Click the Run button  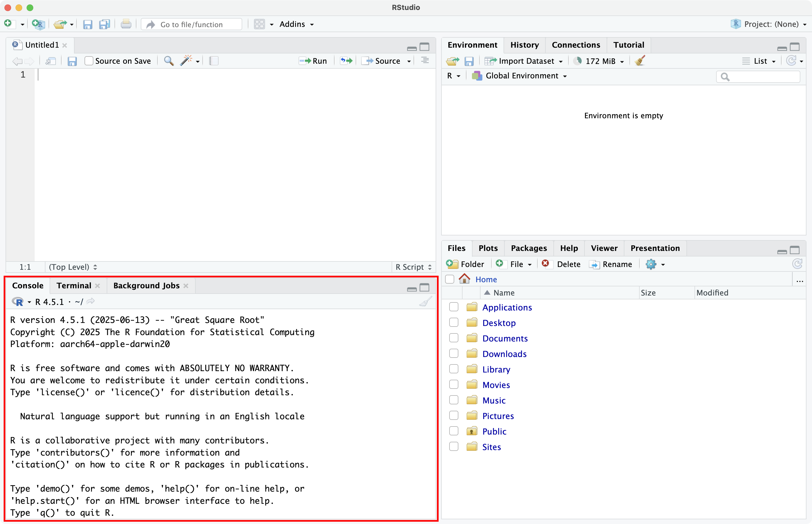click(313, 61)
